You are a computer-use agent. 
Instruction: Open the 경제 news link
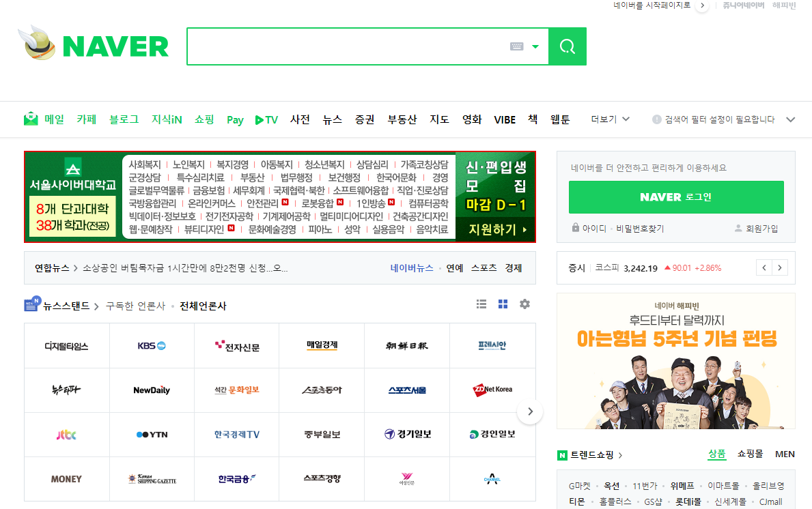point(513,268)
